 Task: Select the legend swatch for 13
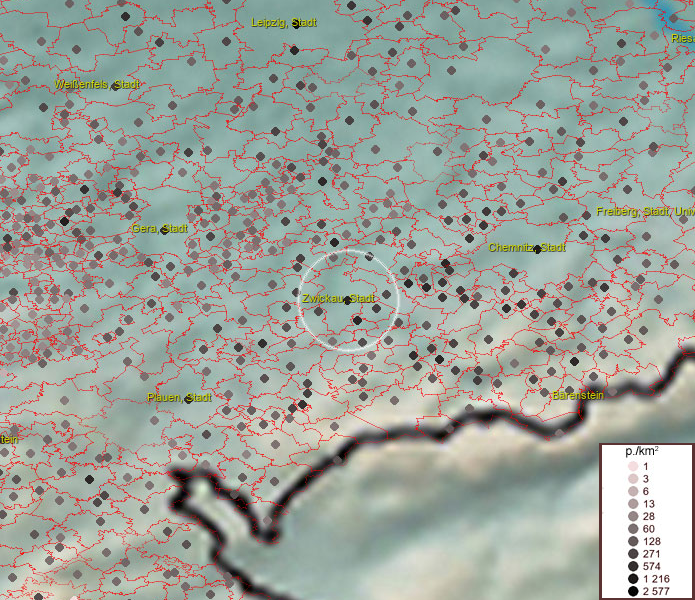[x=633, y=504]
